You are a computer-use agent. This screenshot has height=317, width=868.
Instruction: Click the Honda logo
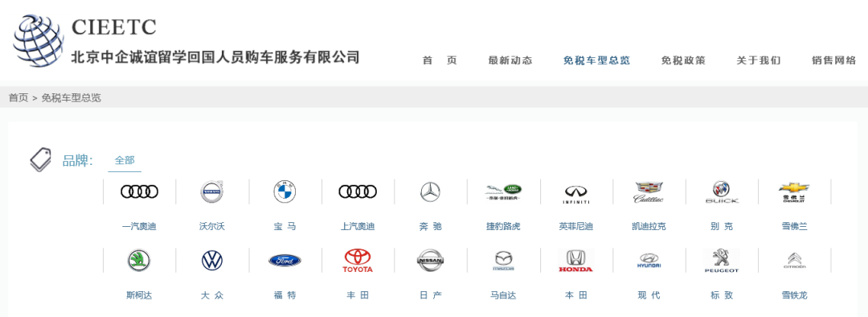click(576, 261)
